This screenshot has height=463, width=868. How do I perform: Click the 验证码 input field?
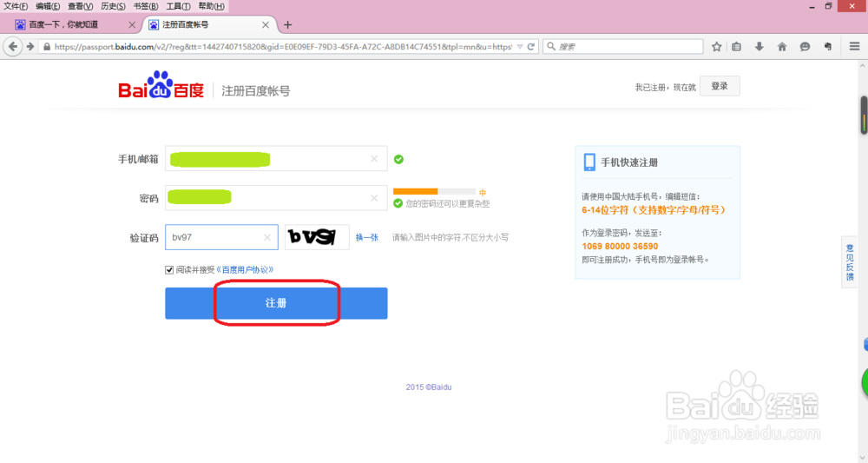click(x=221, y=237)
